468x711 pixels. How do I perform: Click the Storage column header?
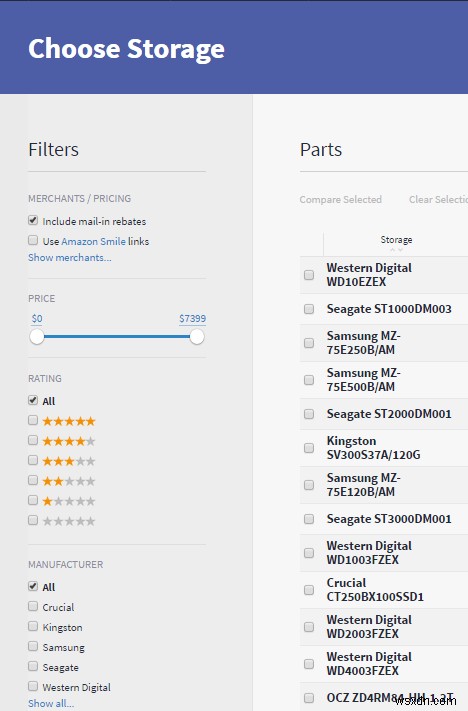pos(396,239)
